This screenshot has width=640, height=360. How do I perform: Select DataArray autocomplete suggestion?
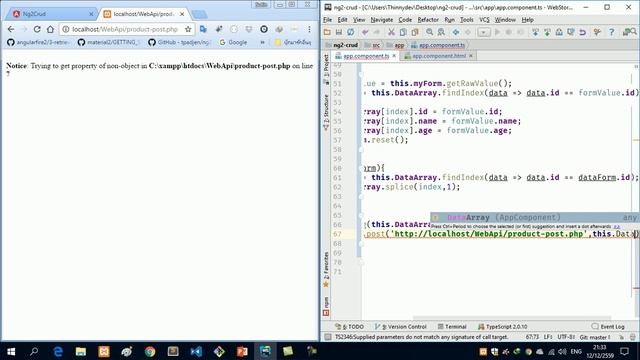pos(534,218)
